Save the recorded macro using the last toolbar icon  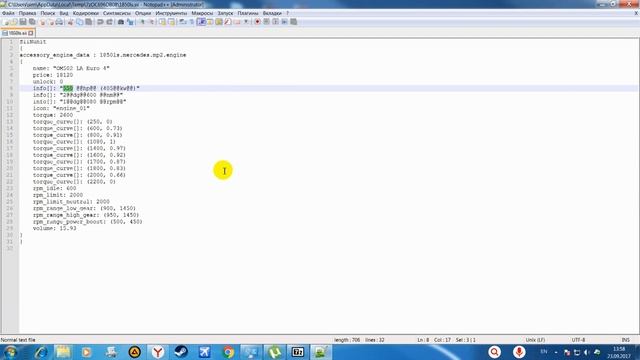(293, 22)
